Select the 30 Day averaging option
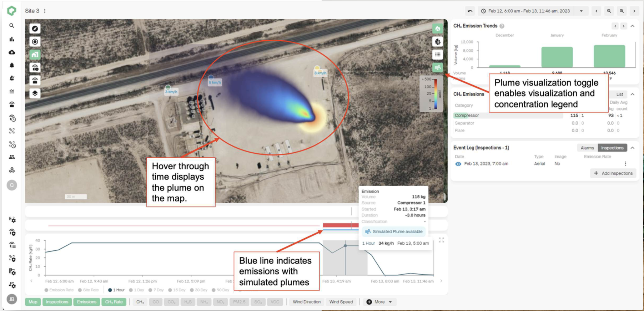 point(198,290)
